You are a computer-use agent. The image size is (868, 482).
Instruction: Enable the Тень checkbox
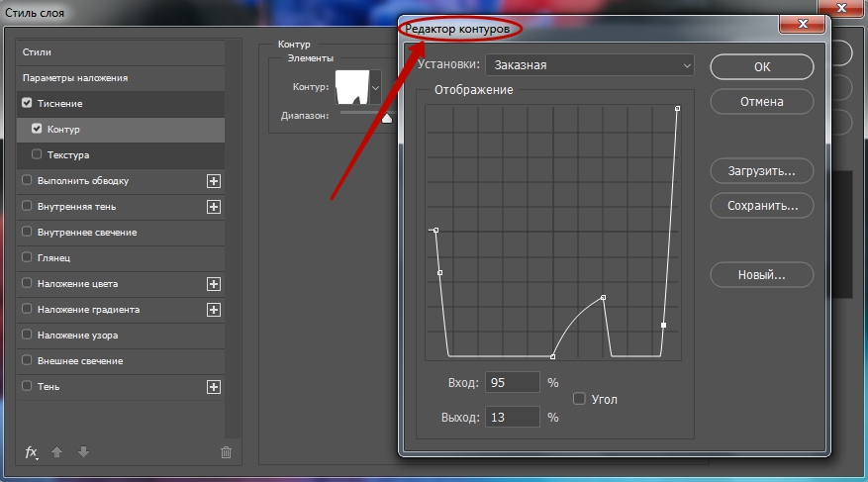pos(27,386)
